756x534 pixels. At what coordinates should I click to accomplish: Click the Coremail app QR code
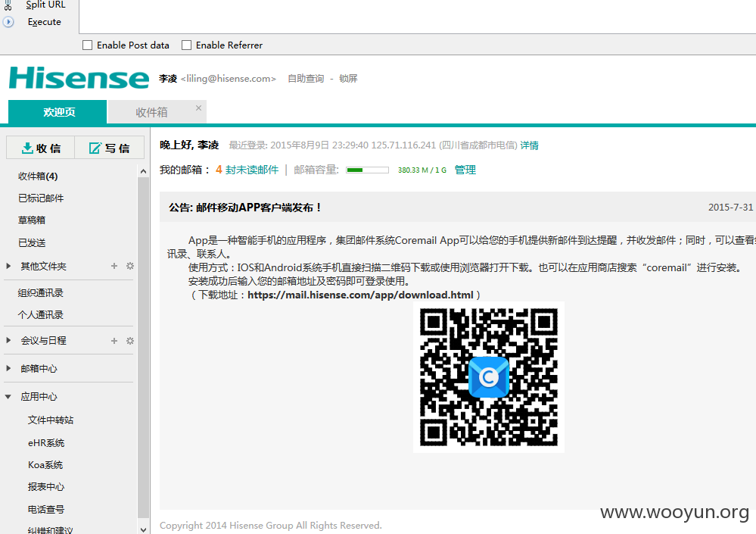point(488,377)
